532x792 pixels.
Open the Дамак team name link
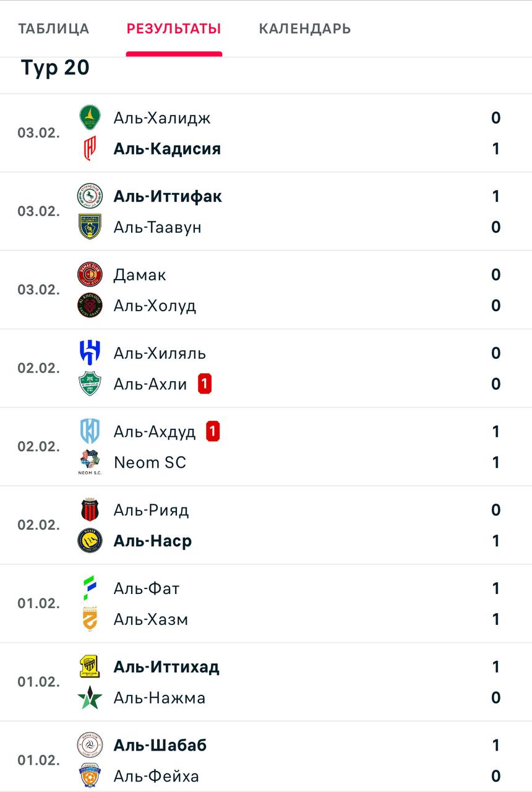click(140, 275)
